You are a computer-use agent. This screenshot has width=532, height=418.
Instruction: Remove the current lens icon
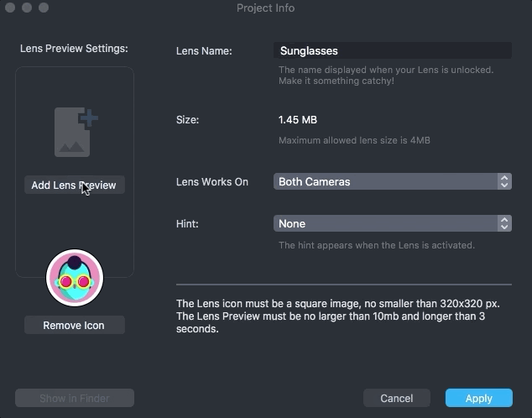[74, 325]
